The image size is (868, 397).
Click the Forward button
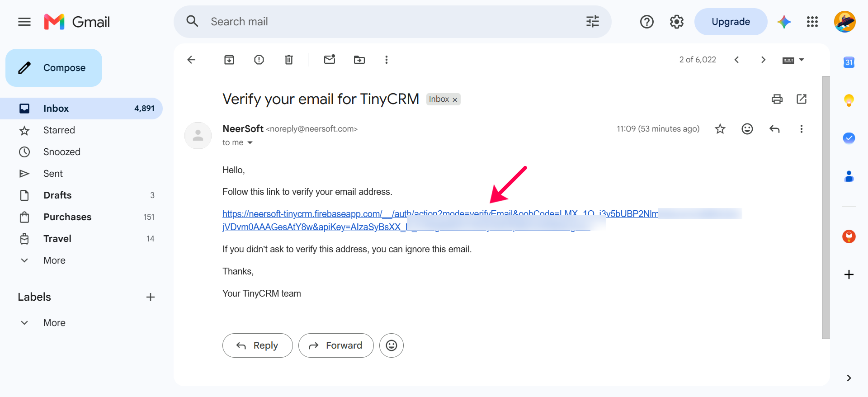tap(336, 345)
